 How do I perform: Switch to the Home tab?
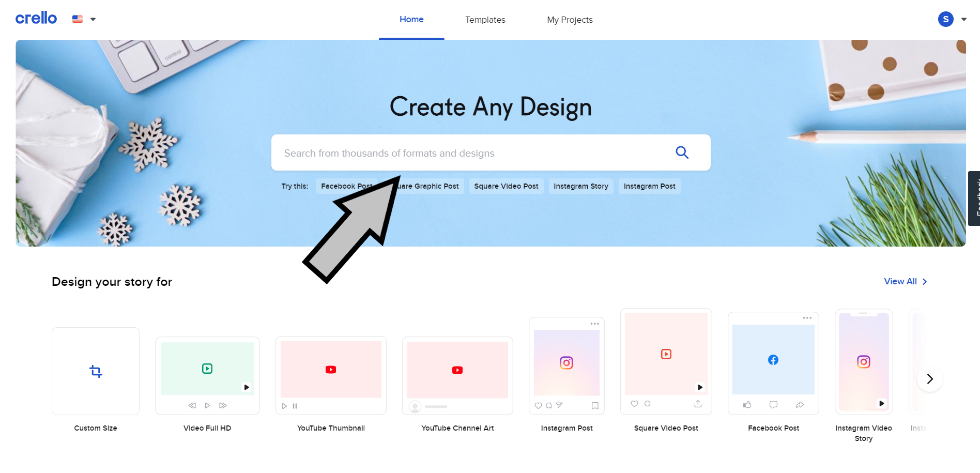(x=411, y=19)
